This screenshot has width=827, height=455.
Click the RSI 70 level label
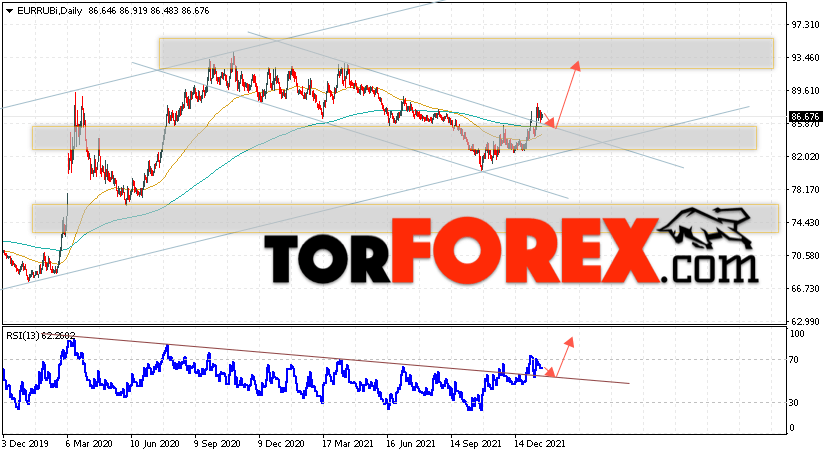(x=794, y=360)
